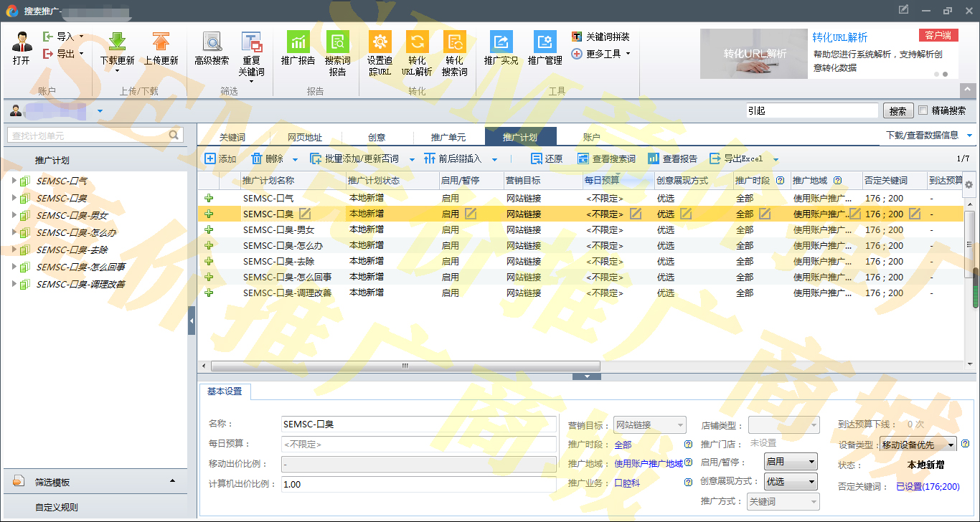Open the 推广报告 report icon

(298, 42)
